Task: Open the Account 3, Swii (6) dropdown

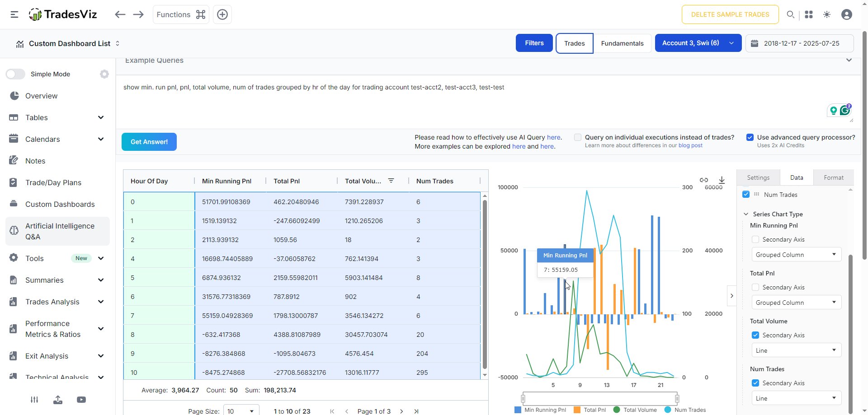Action: (698, 43)
